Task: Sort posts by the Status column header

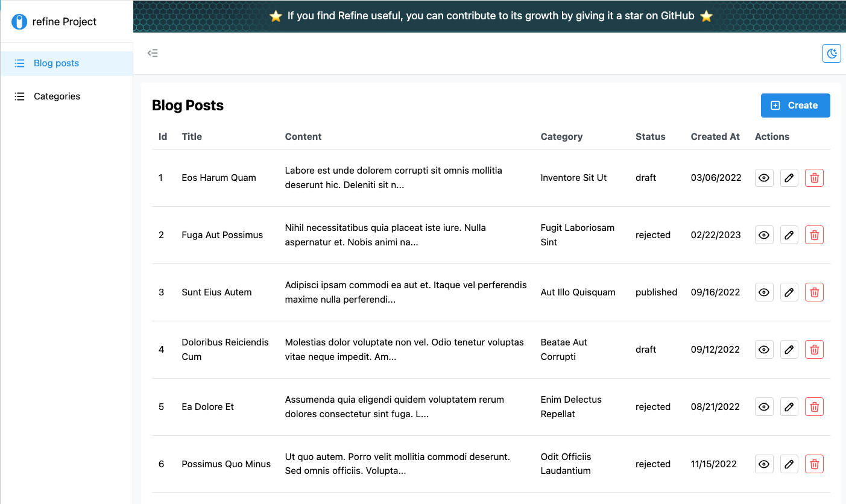Action: click(x=650, y=136)
